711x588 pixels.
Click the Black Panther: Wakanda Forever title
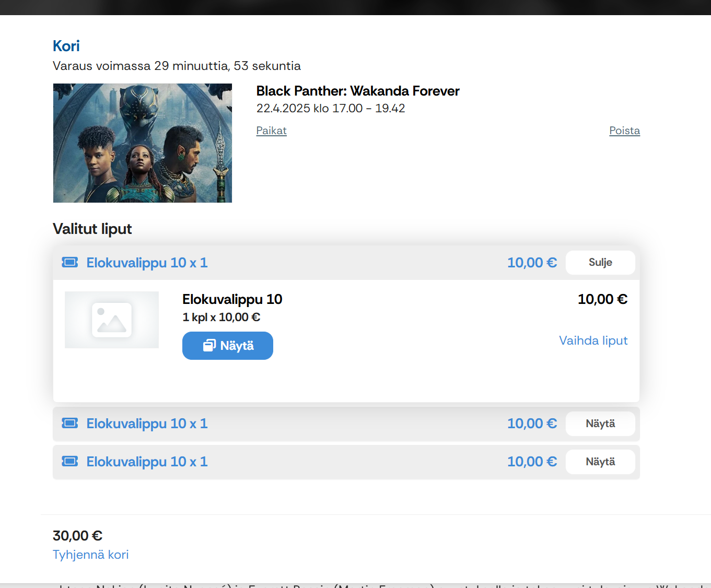point(358,91)
